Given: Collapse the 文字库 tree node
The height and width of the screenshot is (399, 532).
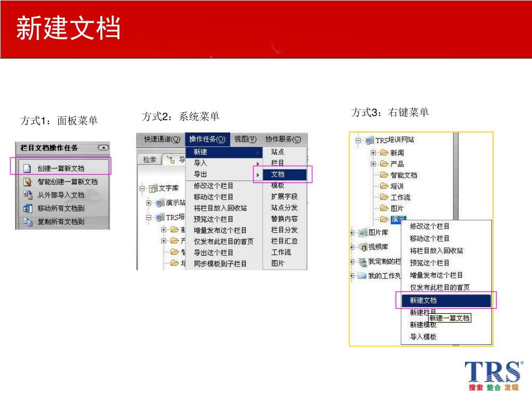Looking at the screenshot, I should (x=142, y=188).
